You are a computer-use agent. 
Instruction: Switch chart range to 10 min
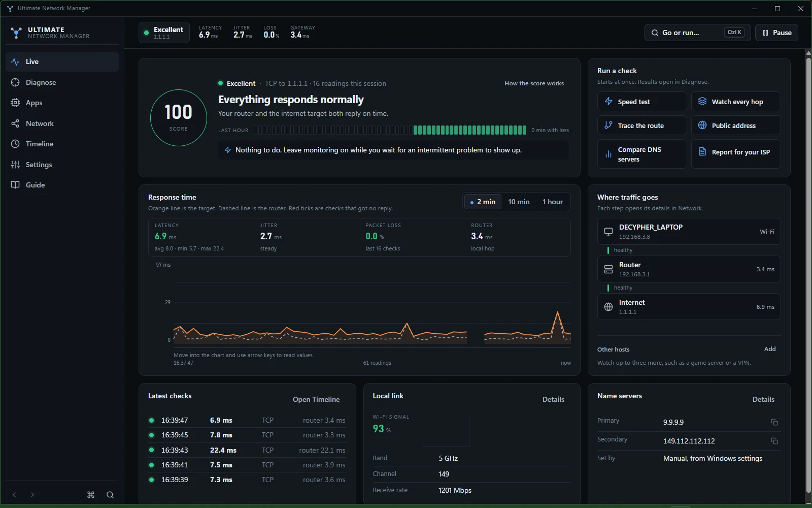click(519, 202)
